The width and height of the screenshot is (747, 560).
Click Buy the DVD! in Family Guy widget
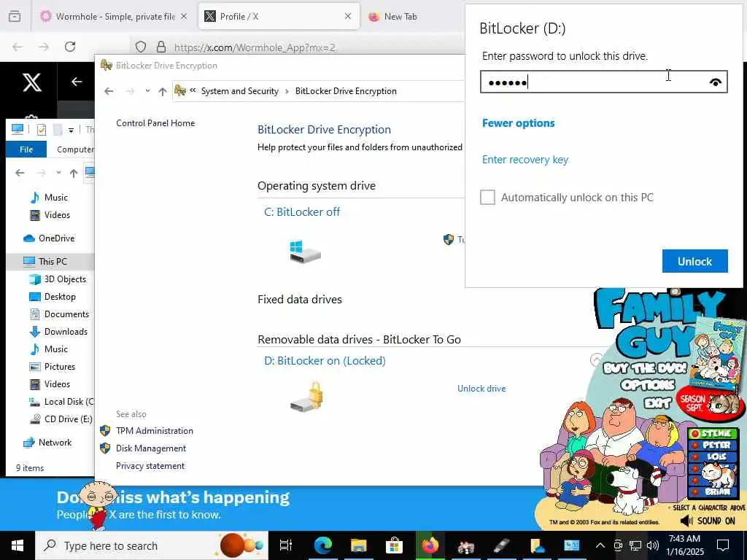[x=645, y=368]
